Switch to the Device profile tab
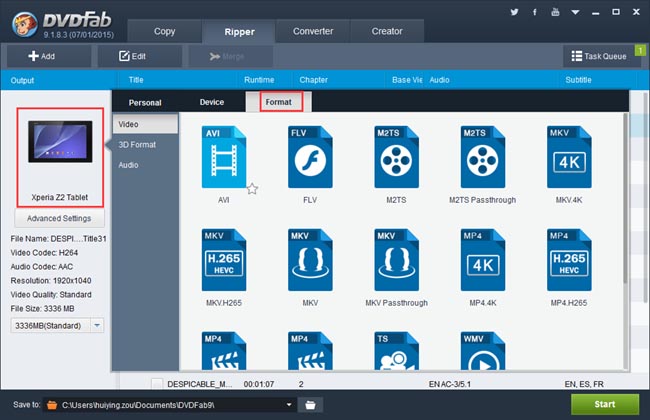This screenshot has width=650, height=420. point(212,102)
